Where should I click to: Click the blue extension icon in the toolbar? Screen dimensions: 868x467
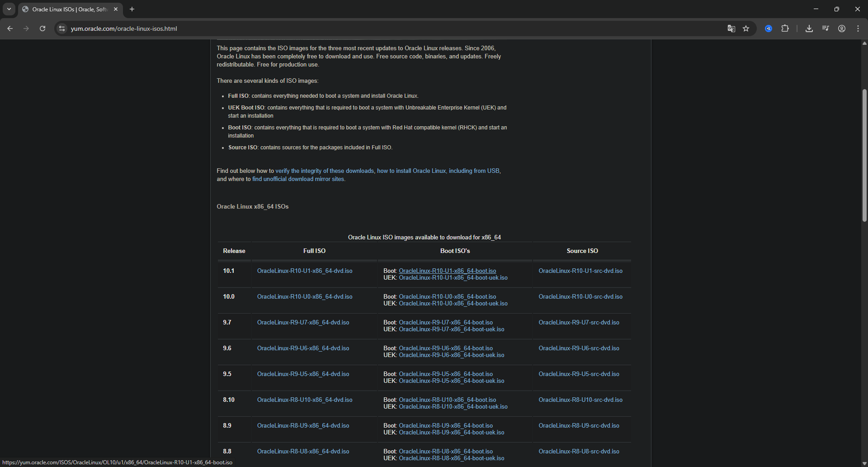pos(768,28)
